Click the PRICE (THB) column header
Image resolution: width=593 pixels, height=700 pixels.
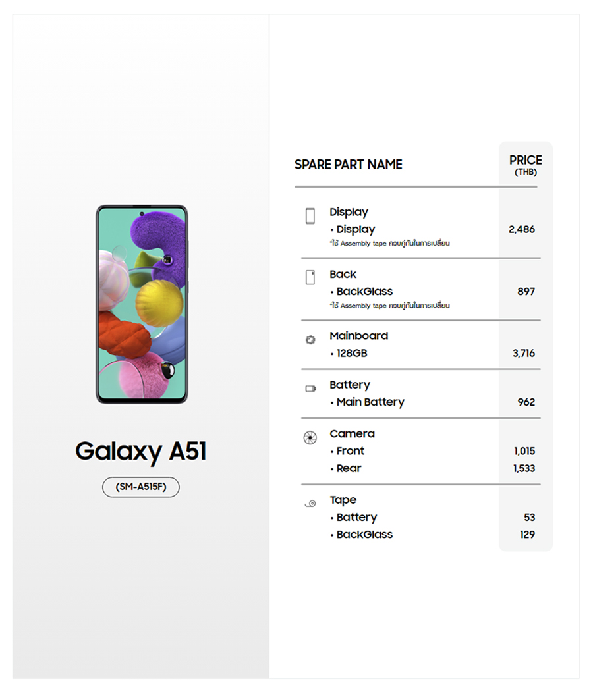tap(525, 165)
